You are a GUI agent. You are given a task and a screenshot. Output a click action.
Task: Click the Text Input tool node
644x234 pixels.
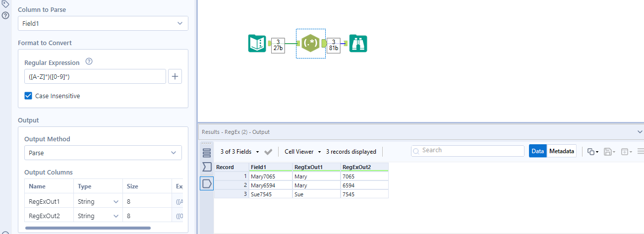[257, 44]
